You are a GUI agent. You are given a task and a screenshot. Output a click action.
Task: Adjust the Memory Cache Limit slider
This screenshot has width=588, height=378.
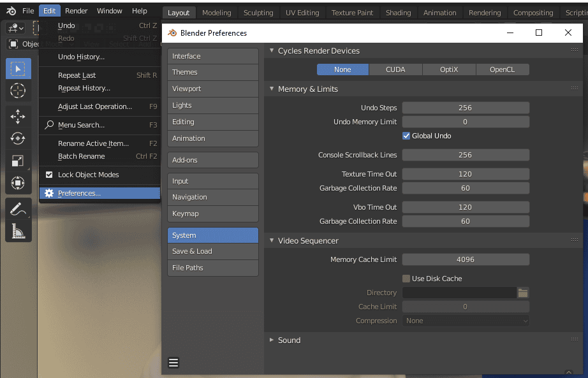(466, 259)
